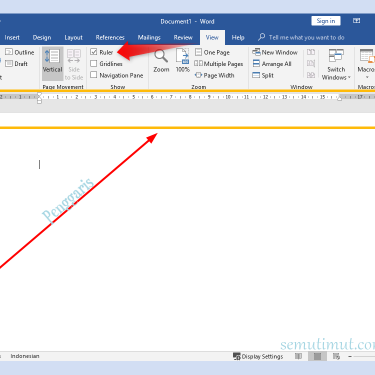Open Switch Windows menu
Screen dimensions: 375x375
pyautogui.click(x=336, y=64)
